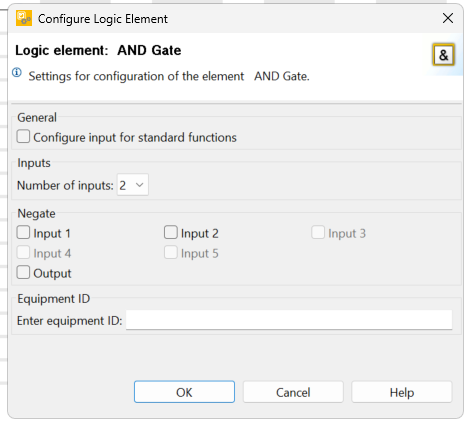The width and height of the screenshot is (469, 429).
Task: Toggle the Negate Output checkbox
Action: [23, 272]
